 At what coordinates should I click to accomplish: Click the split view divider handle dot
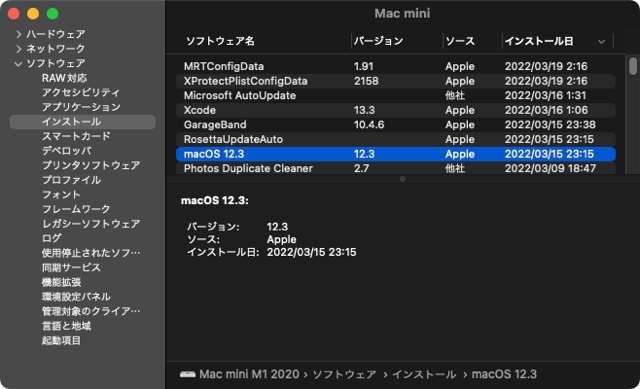pos(402,179)
